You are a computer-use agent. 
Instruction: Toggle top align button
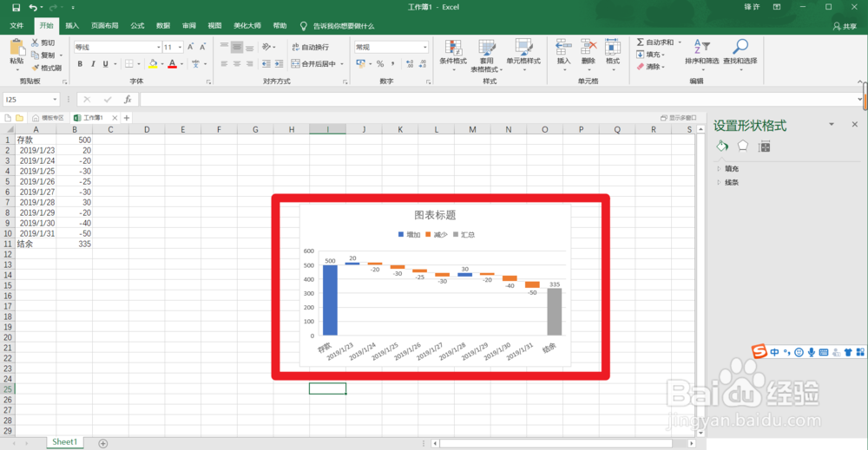click(x=224, y=47)
